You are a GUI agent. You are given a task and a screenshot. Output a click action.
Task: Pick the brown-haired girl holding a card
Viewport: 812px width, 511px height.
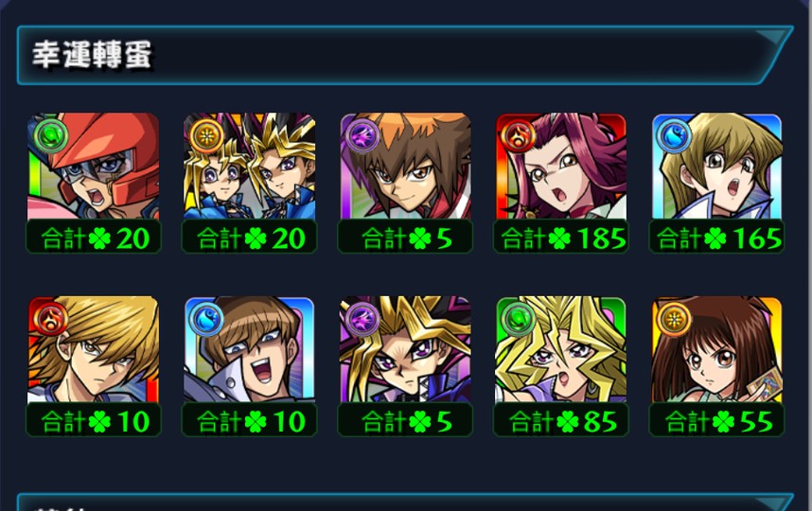tap(716, 349)
